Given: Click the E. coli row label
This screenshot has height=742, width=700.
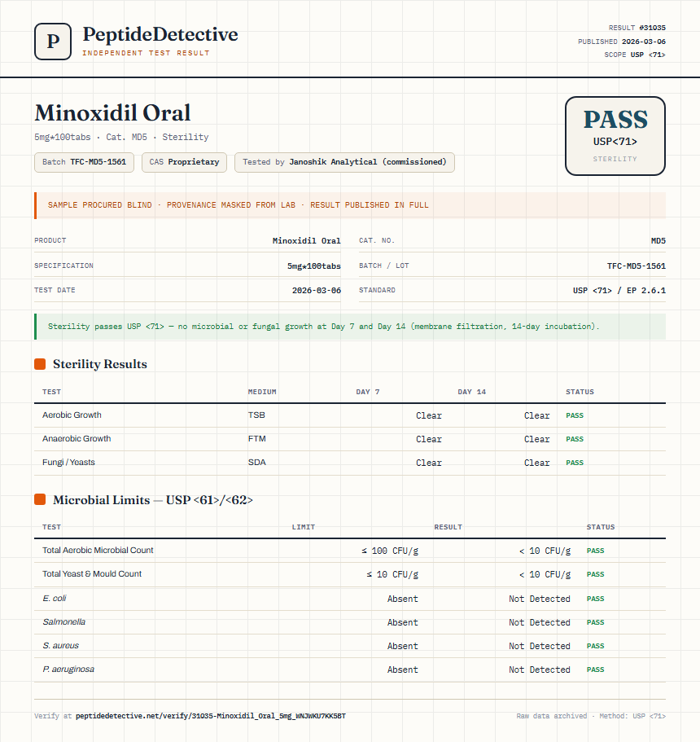Looking at the screenshot, I should 55,598.
